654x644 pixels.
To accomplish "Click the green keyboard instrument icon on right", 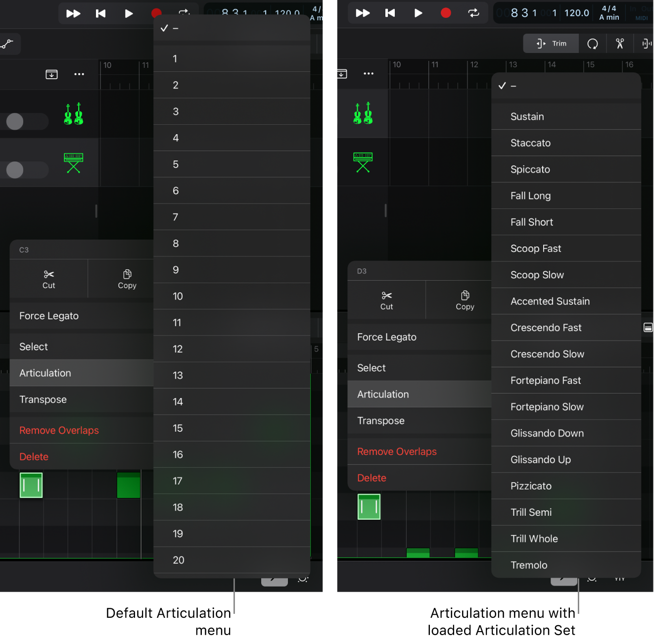I will (x=363, y=162).
